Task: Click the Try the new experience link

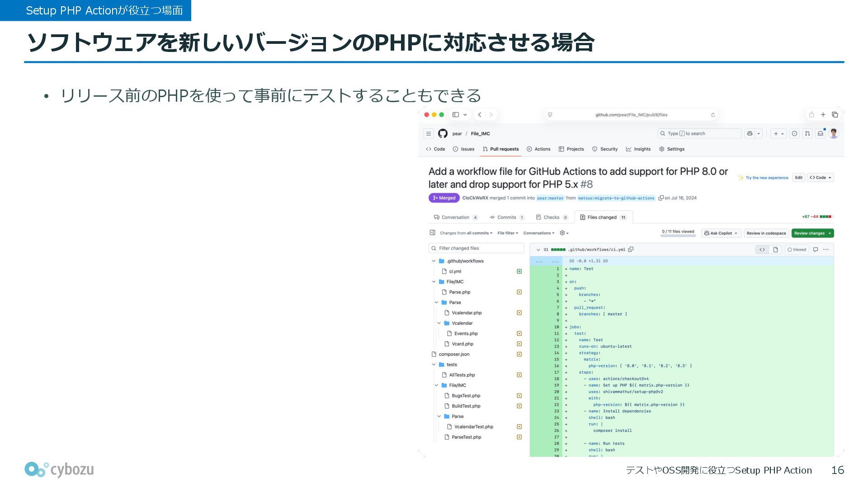Action: point(766,178)
